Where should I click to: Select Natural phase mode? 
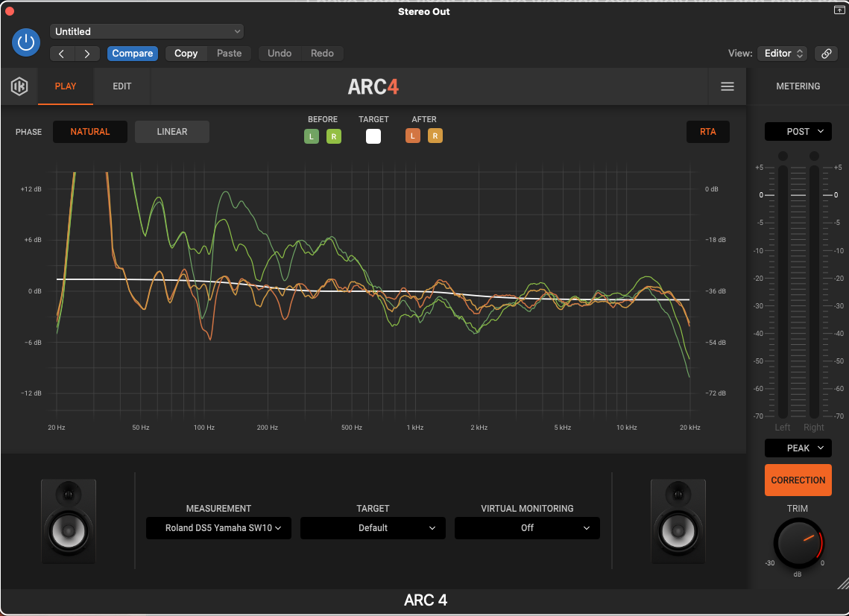[90, 132]
